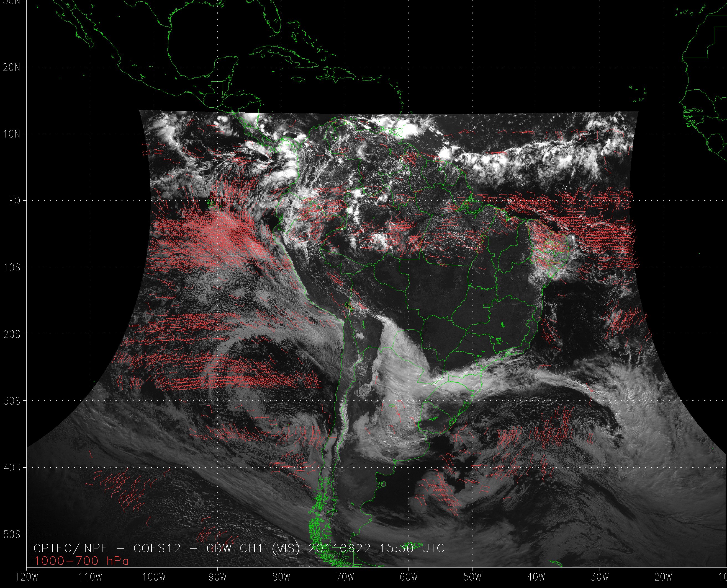The image size is (727, 588).
Task: Click the 100W longitude label
Action: (x=154, y=577)
